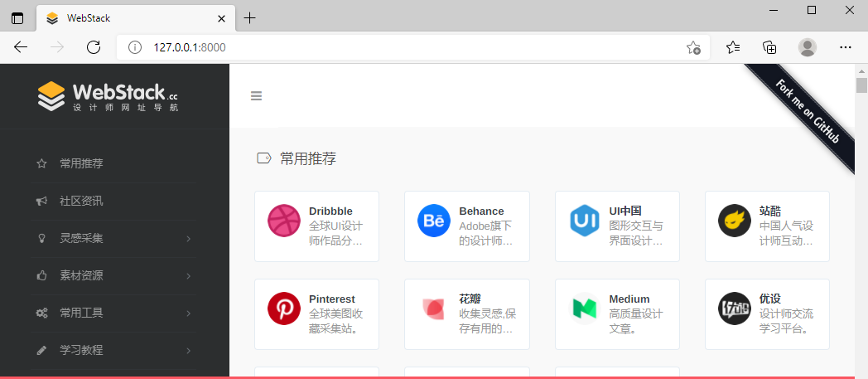
Task: Click description 高质量设计文章。
Action: pyautogui.click(x=636, y=322)
